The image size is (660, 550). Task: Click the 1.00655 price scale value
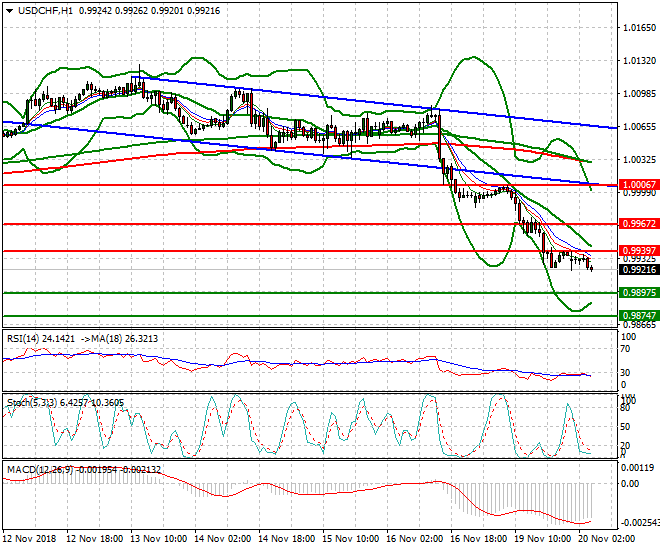click(x=639, y=127)
